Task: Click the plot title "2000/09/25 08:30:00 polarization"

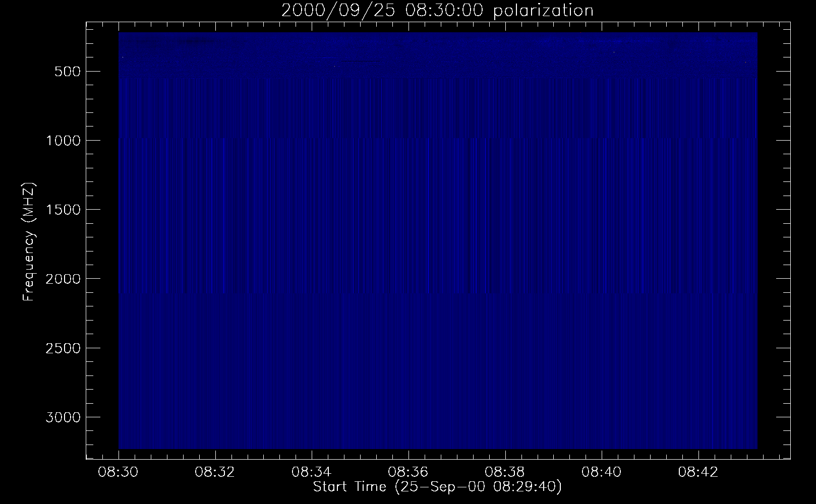Action: click(x=437, y=11)
